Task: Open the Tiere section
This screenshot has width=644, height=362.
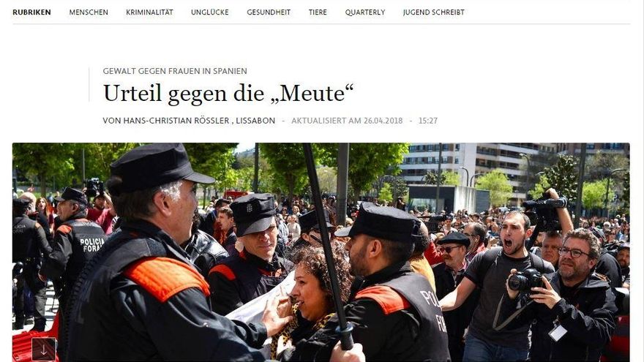Action: 318,12
